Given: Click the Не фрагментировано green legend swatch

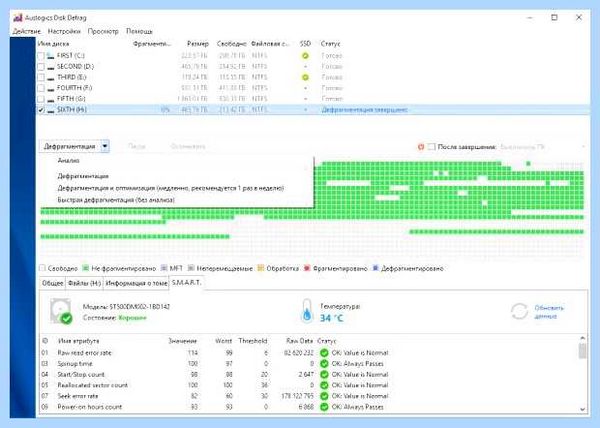Looking at the screenshot, I should [x=86, y=268].
